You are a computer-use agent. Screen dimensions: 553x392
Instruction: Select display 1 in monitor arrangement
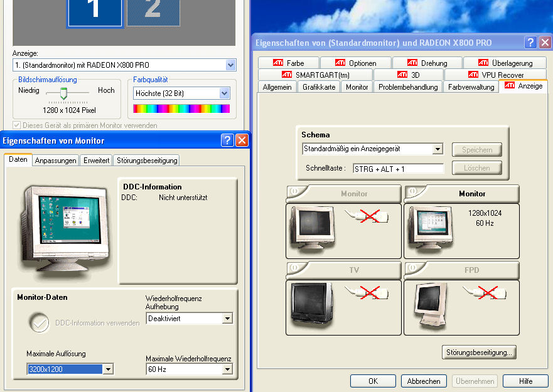click(94, 13)
